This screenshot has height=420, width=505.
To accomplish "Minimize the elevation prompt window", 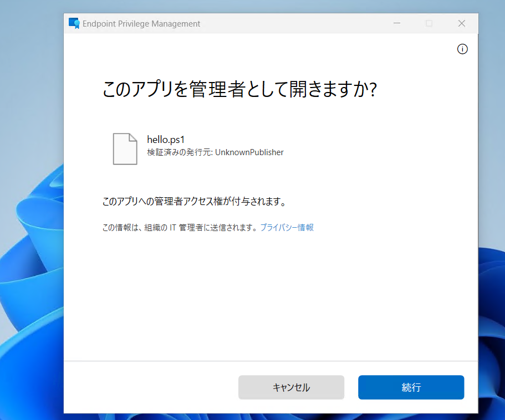I will tap(396, 23).
